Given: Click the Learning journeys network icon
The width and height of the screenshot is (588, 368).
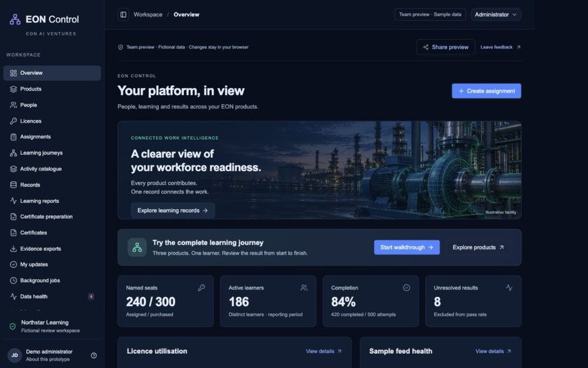Looking at the screenshot, I should [x=13, y=153].
